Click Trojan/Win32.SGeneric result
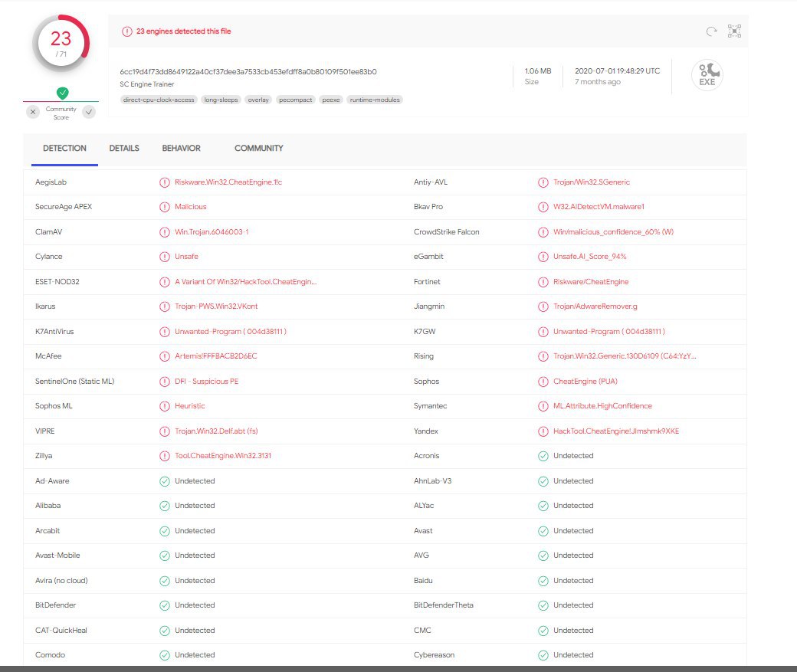 coord(591,182)
